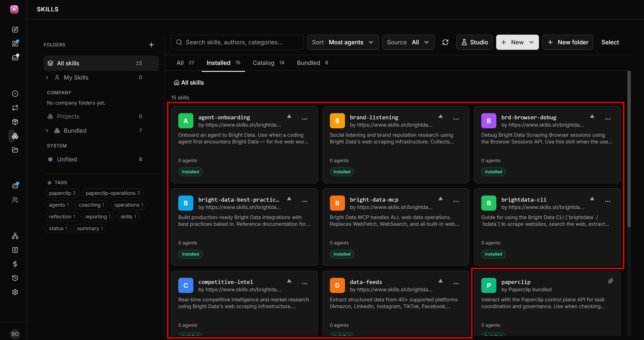Open the org chart icon in sidebar
The height and width of the screenshot is (340, 644).
coord(15,236)
